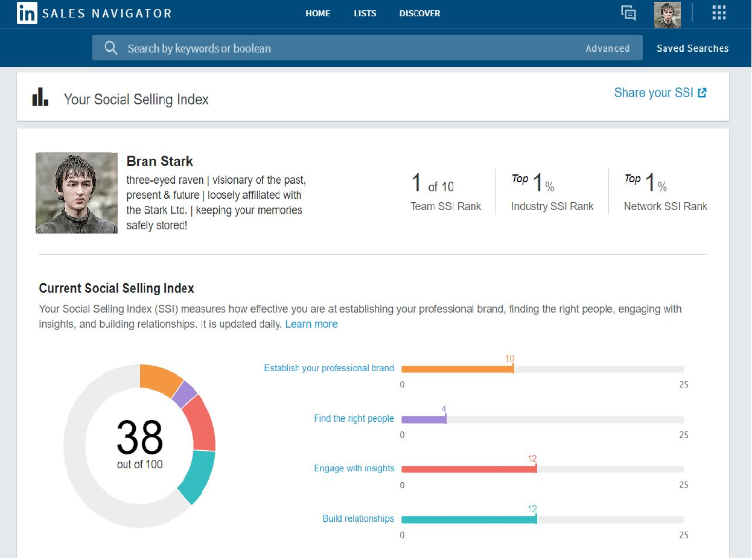Open the apps grid icon
Viewport: 752px width, 560px height.
(718, 13)
